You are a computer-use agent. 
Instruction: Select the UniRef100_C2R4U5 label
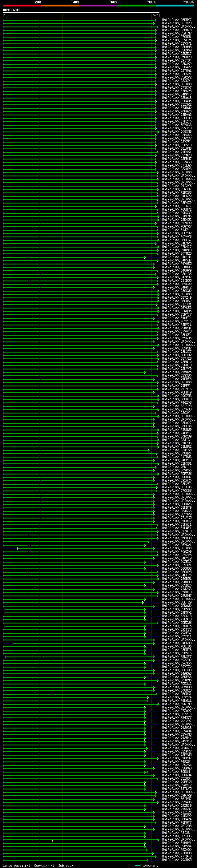[177, 101]
